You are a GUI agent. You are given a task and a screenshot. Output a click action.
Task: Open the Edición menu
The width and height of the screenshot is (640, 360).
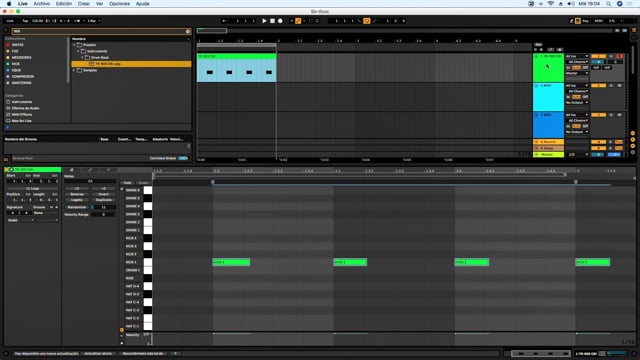click(64, 4)
